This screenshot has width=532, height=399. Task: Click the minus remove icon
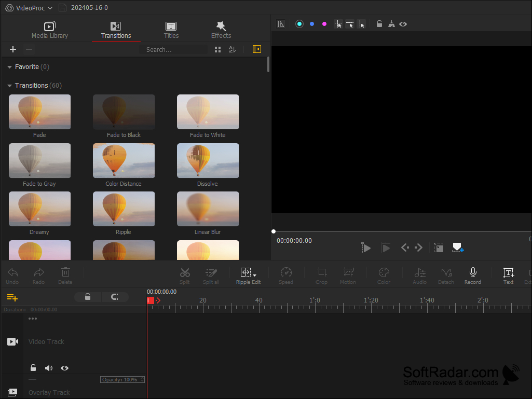pyautogui.click(x=29, y=49)
